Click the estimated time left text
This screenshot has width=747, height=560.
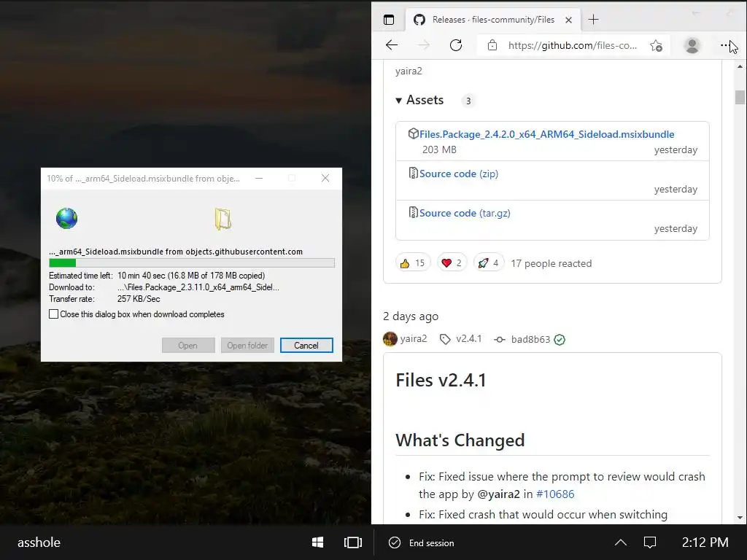pyautogui.click(x=191, y=275)
